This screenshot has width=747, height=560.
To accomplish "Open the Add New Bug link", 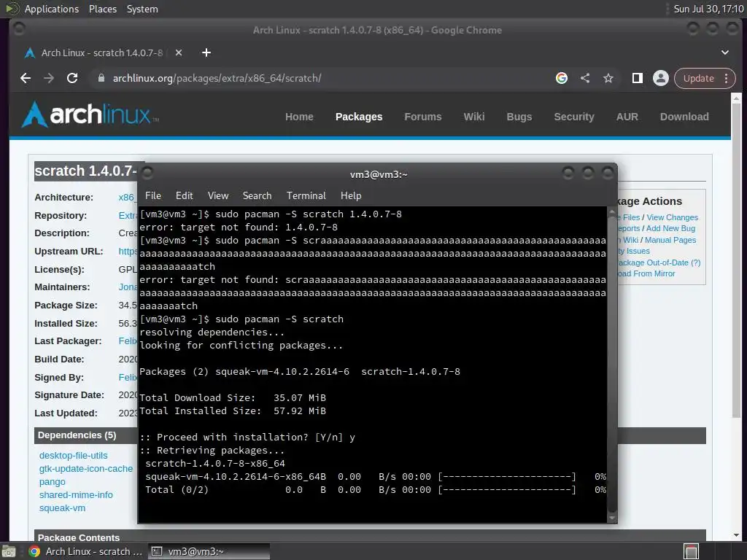I will (x=670, y=228).
